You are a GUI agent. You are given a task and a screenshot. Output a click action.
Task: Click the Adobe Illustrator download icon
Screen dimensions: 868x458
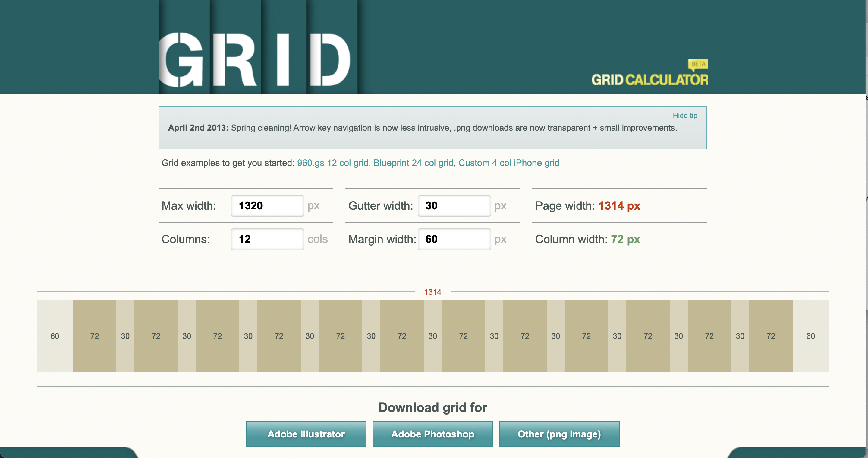coord(307,434)
